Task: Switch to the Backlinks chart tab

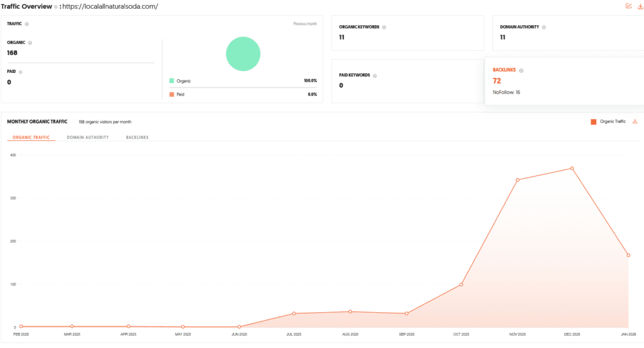Action: pyautogui.click(x=137, y=137)
